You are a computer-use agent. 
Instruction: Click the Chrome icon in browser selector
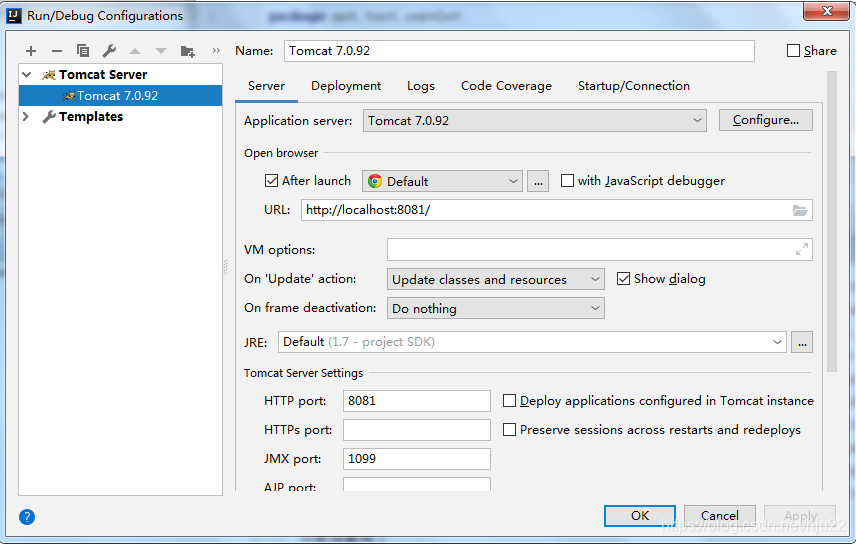(x=375, y=181)
